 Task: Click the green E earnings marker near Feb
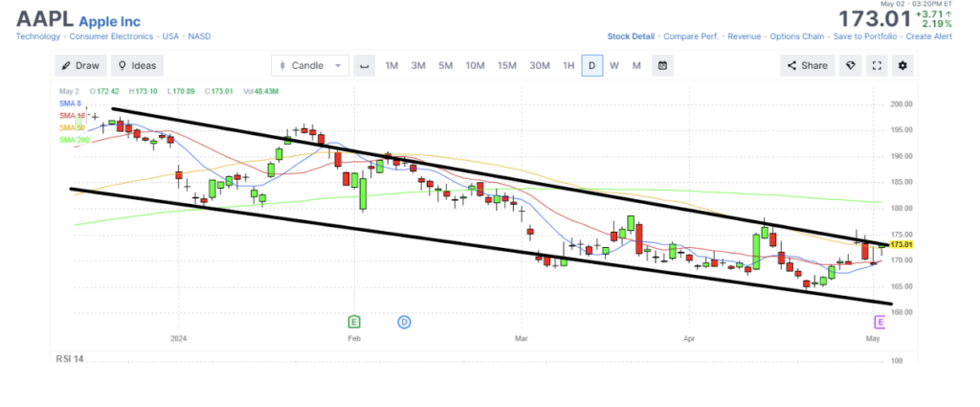pyautogui.click(x=354, y=322)
